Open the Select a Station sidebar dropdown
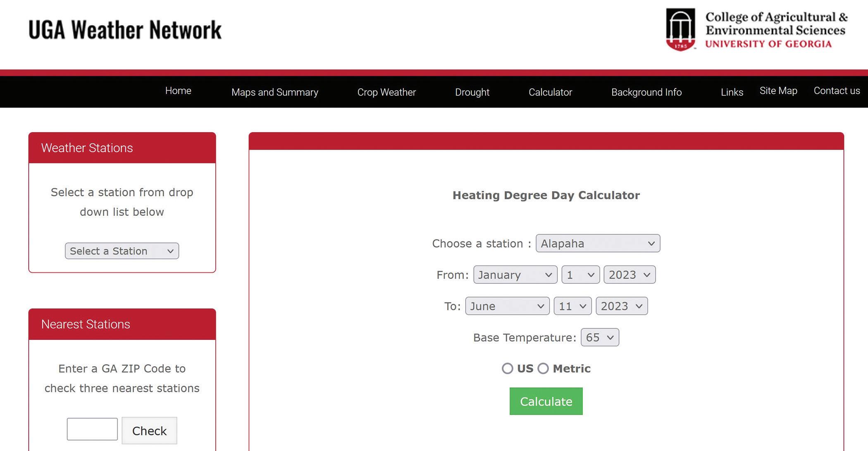This screenshot has height=451, width=868. pyautogui.click(x=122, y=251)
